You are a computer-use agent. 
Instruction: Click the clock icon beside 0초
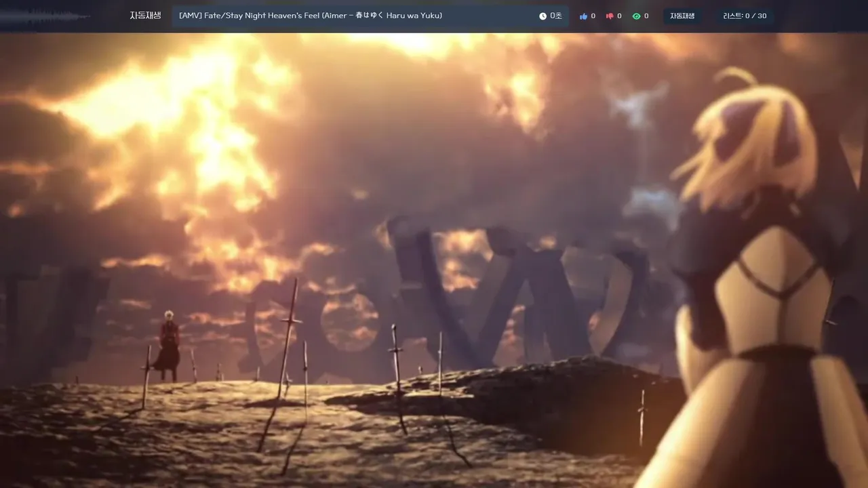tap(542, 16)
